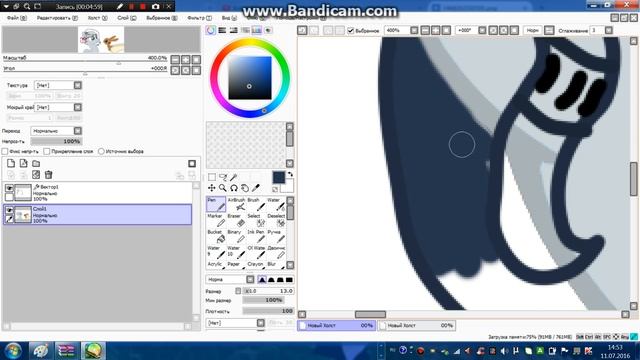Activate the Rotate view tool
The width and height of the screenshot is (640, 360).
pos(233,188)
